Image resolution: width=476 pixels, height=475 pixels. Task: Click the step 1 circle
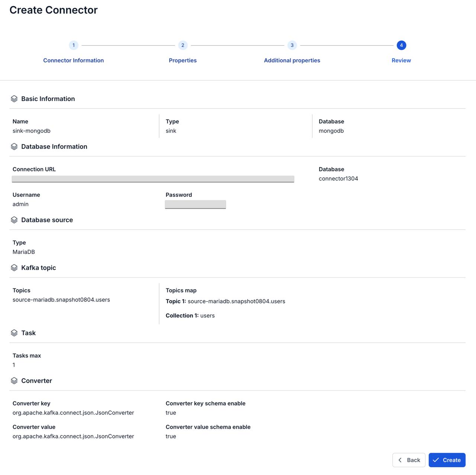pos(74,45)
